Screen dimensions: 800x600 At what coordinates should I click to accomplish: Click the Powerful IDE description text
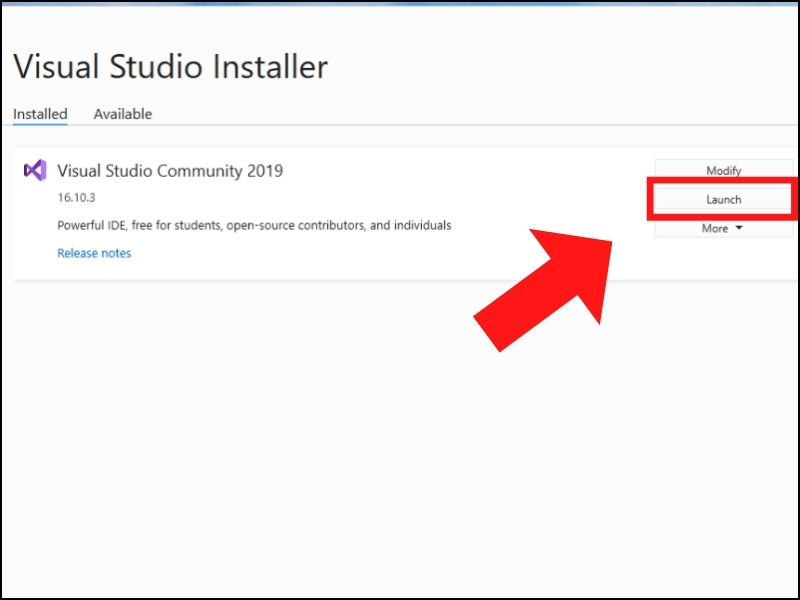[254, 226]
